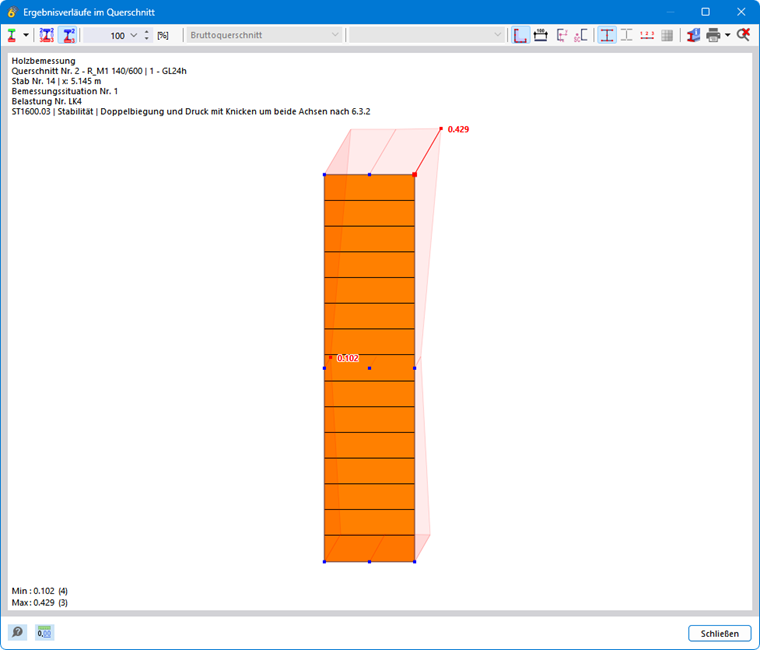The height and width of the screenshot is (650, 760).
Task: Click the gray I-section outline icon
Action: 627,35
